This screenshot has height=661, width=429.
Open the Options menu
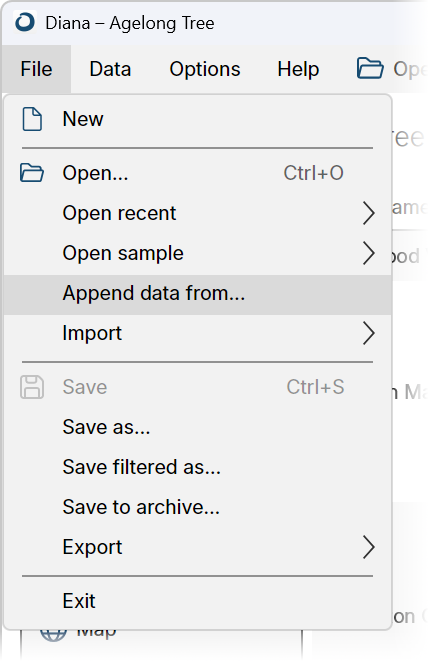pos(205,69)
